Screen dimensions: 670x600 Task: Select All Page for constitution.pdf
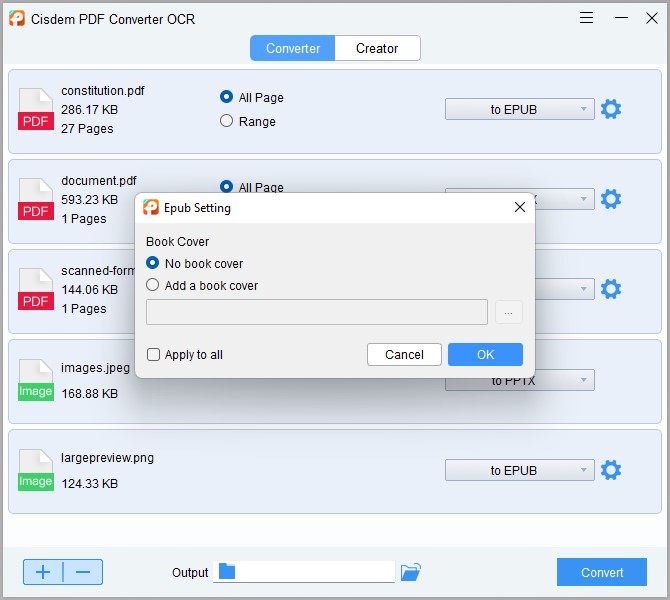click(226, 97)
